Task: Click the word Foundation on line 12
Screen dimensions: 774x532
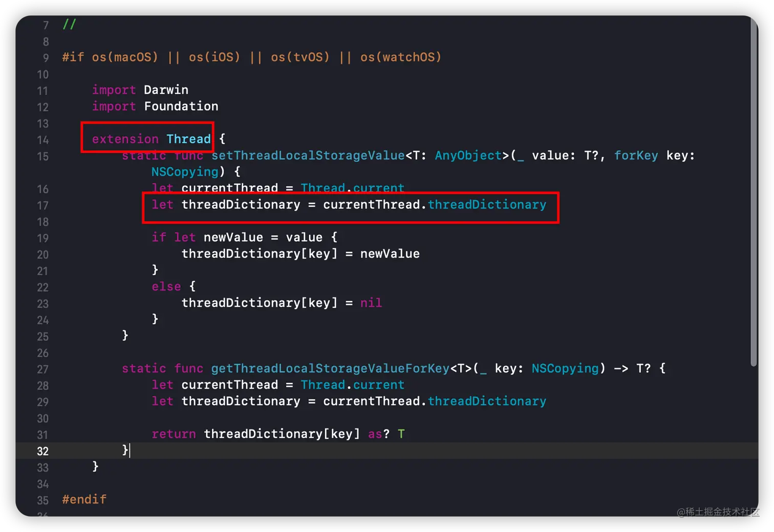Action: pyautogui.click(x=181, y=106)
